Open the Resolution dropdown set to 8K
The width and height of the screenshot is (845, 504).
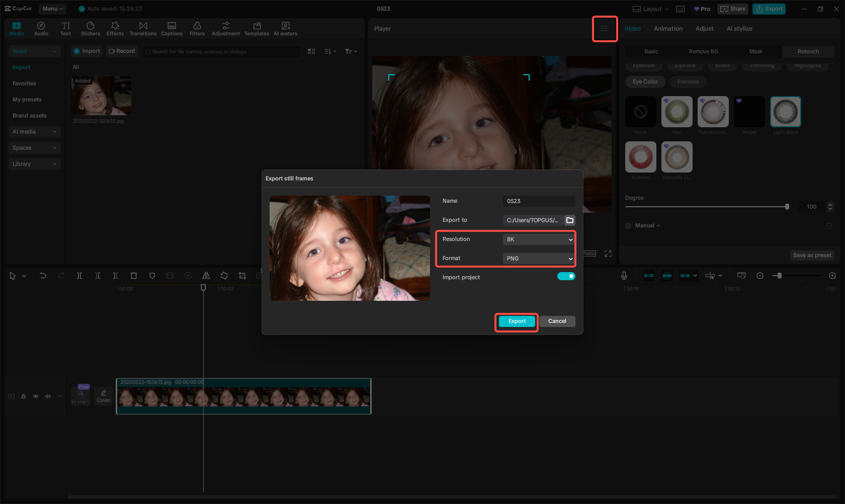coord(538,239)
